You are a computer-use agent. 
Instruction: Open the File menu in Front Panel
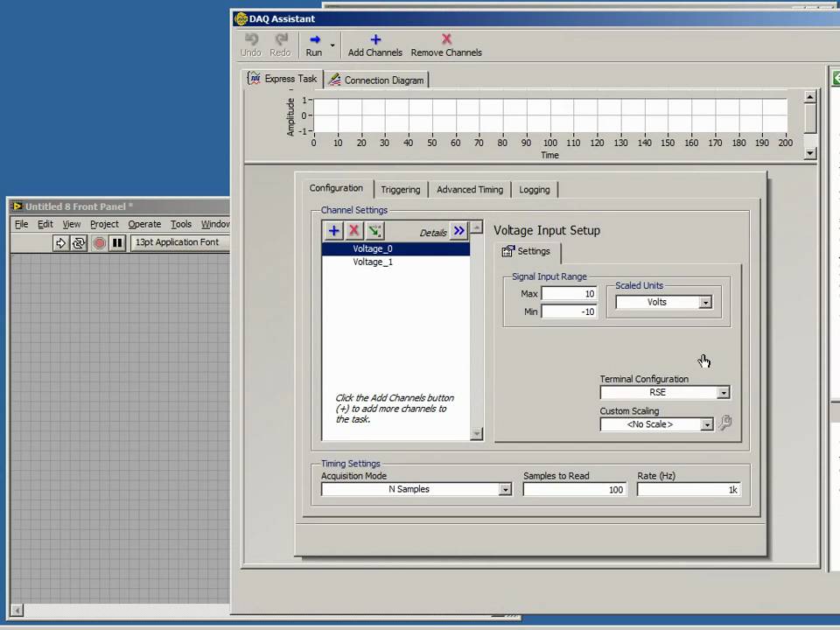[x=21, y=224]
